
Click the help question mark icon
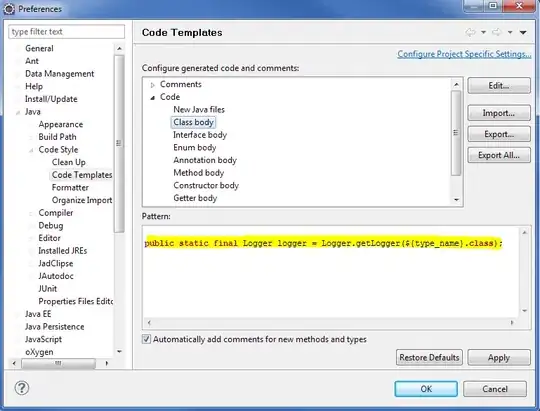[22, 388]
